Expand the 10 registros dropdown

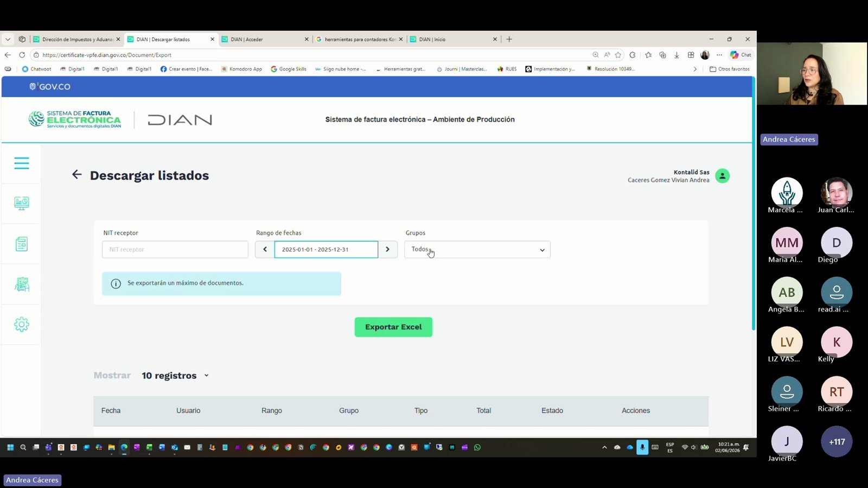(175, 376)
